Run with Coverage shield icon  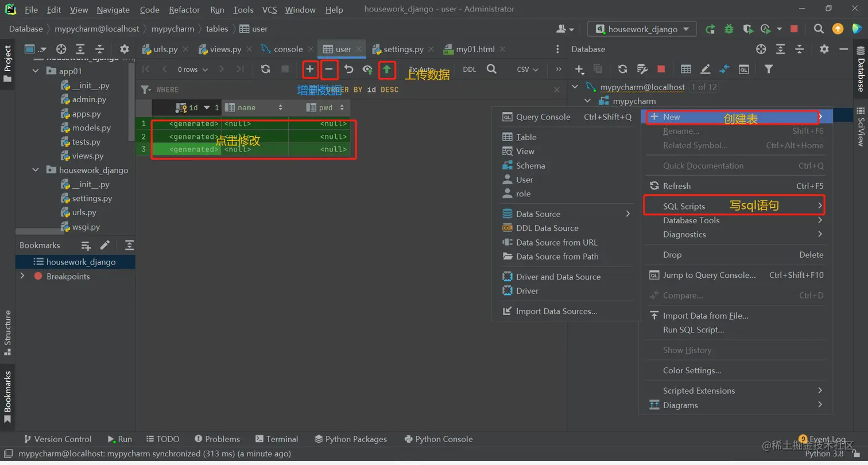pyautogui.click(x=747, y=29)
